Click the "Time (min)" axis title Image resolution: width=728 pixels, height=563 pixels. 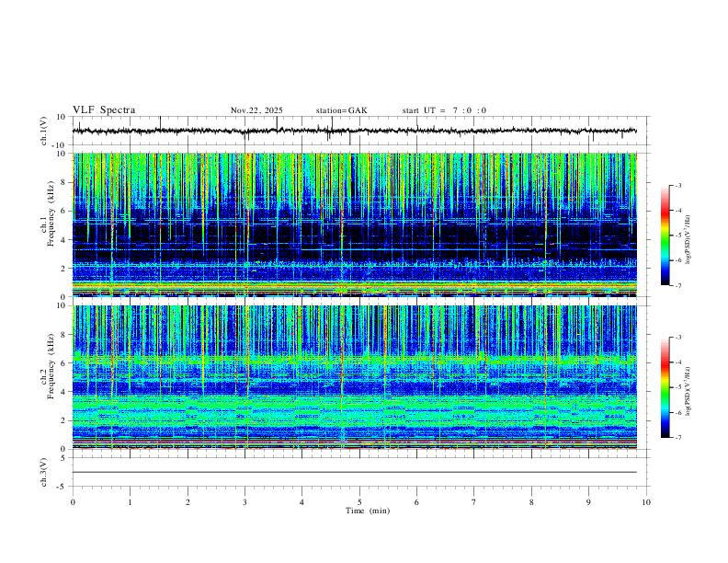pos(368,511)
